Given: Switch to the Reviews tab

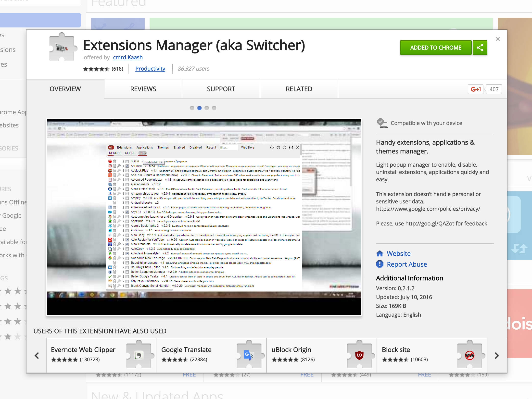Looking at the screenshot, I should click(x=143, y=89).
